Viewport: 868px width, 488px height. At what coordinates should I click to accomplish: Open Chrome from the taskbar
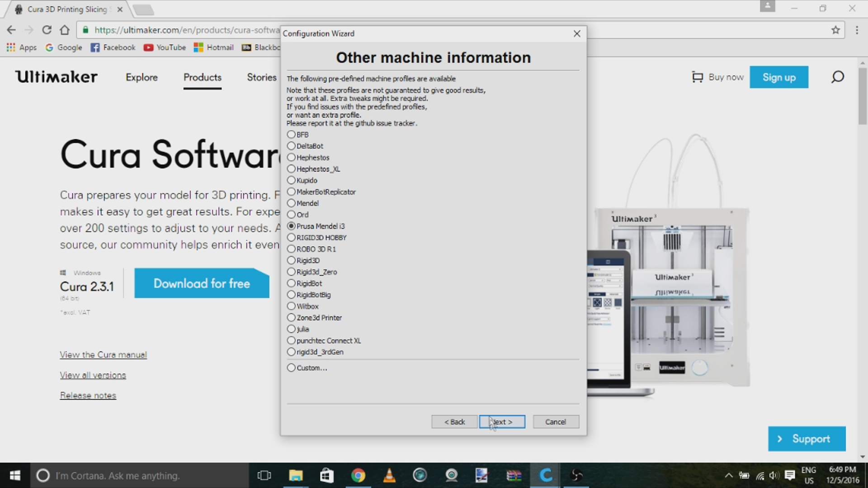pyautogui.click(x=358, y=475)
